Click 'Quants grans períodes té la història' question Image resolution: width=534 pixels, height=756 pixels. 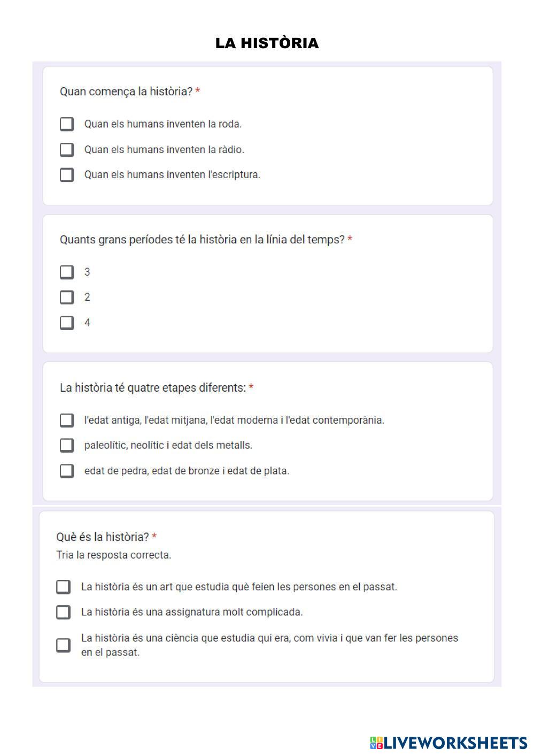202,240
